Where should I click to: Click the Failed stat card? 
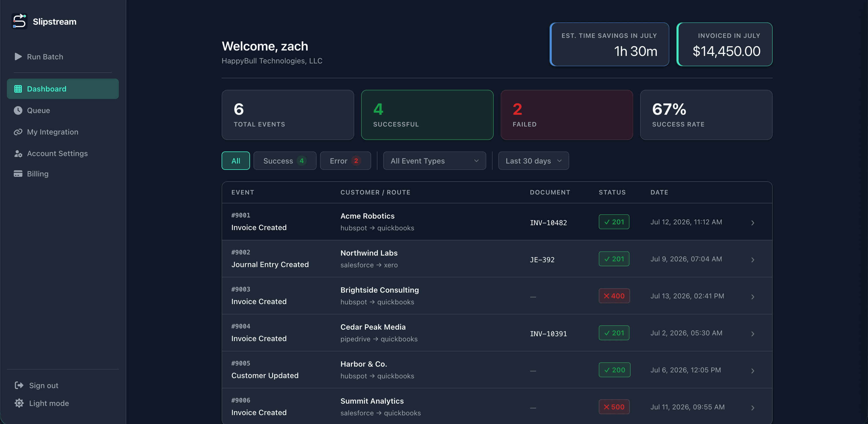pos(567,115)
